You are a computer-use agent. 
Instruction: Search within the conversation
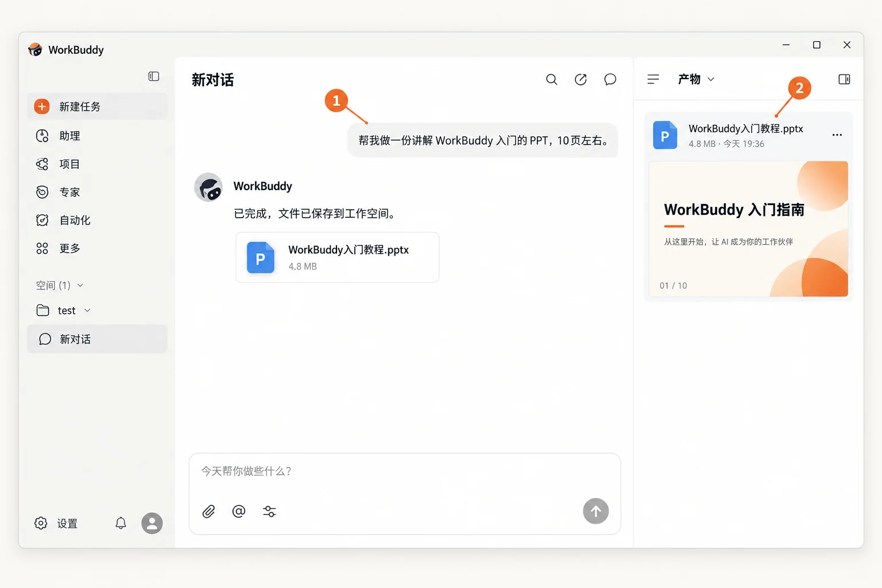click(551, 79)
